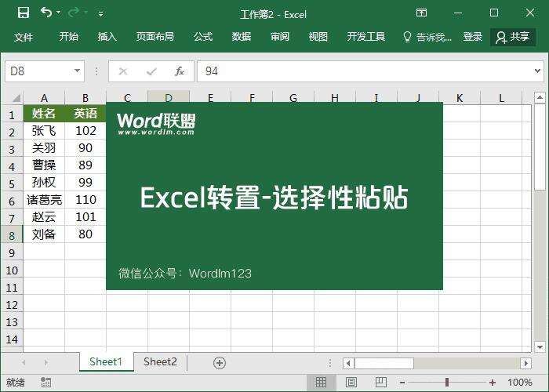549x392 pixels.
Task: Click the horizontal scrollbar thumb
Action: coord(384,363)
